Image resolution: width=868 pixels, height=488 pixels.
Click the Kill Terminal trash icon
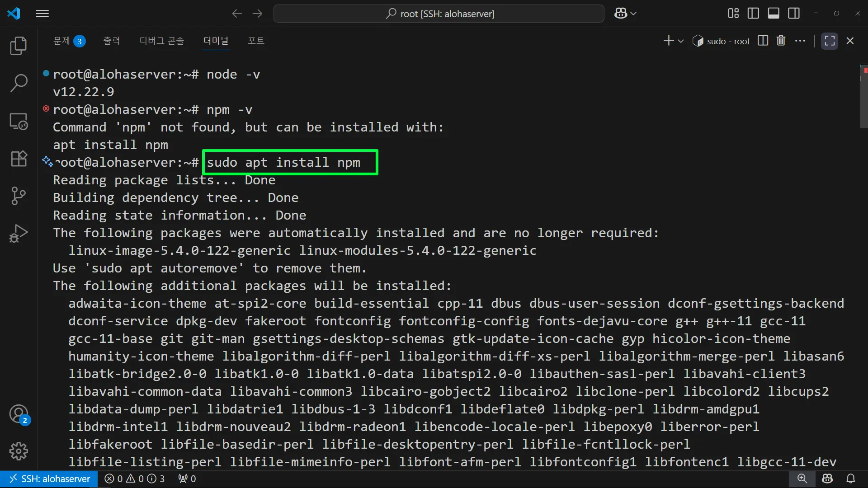781,41
